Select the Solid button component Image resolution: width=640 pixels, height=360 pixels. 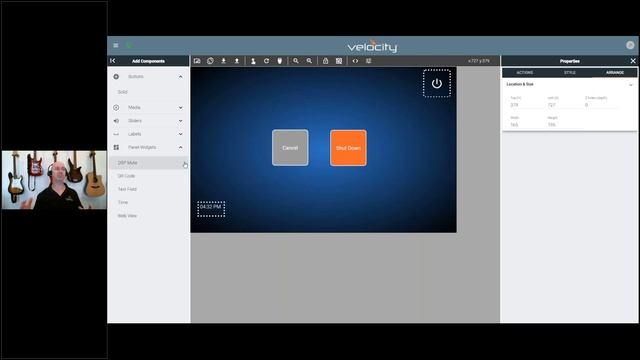(x=122, y=92)
